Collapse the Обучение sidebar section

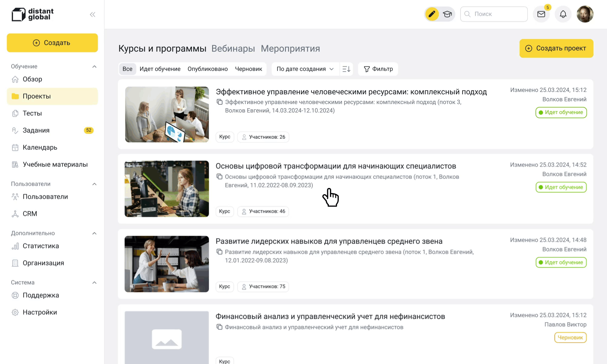click(x=94, y=67)
